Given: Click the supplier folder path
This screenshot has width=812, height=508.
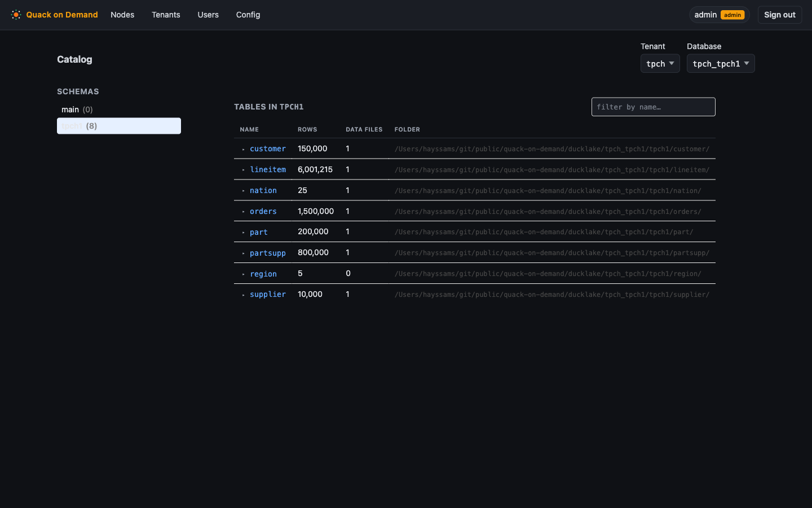Looking at the screenshot, I should [552, 295].
